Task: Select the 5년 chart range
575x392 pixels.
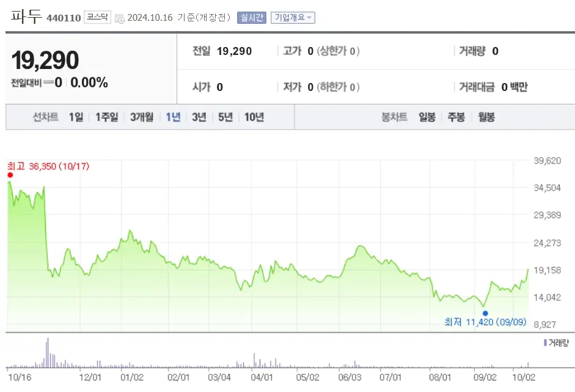Action: click(x=225, y=117)
